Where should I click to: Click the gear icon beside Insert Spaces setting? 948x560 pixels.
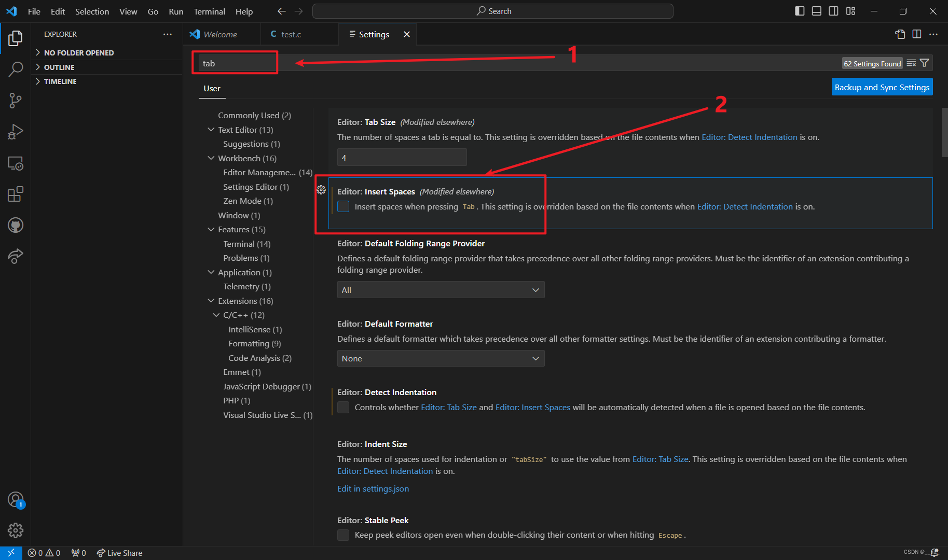321,190
